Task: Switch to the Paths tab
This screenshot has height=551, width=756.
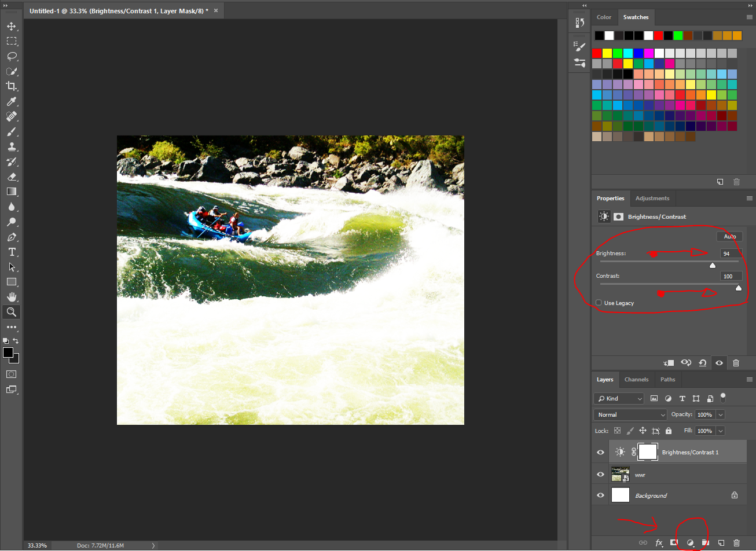Action: [x=667, y=380]
